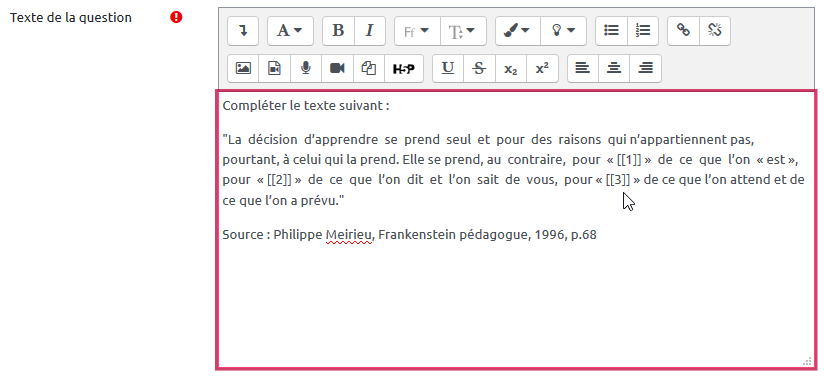Apply strikethrough formatting

click(x=479, y=68)
